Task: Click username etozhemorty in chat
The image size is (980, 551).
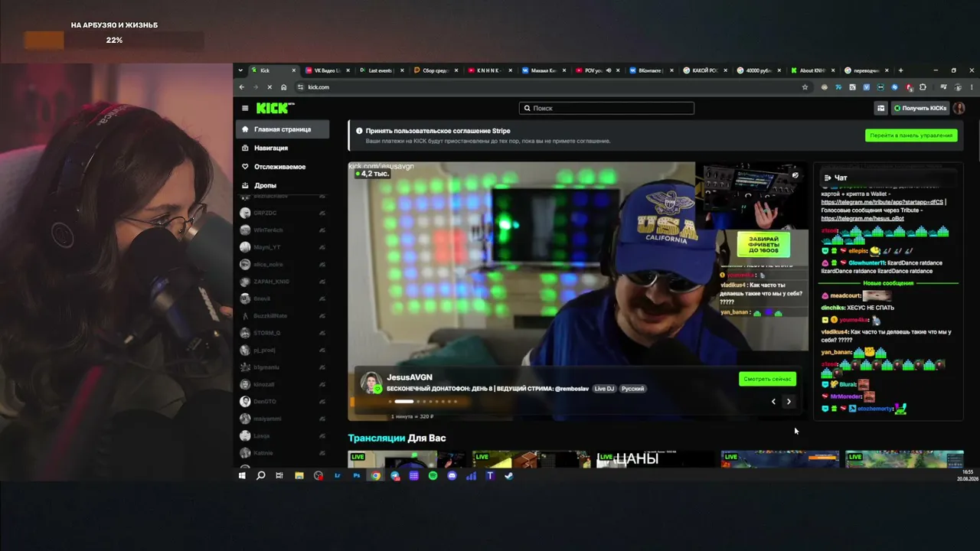Action: (875, 409)
